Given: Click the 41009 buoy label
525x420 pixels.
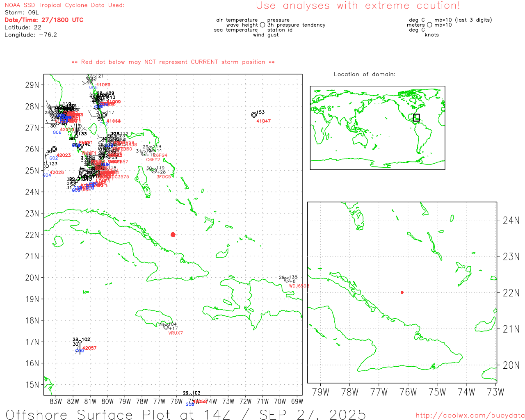Looking at the screenshot, I should click(114, 102).
